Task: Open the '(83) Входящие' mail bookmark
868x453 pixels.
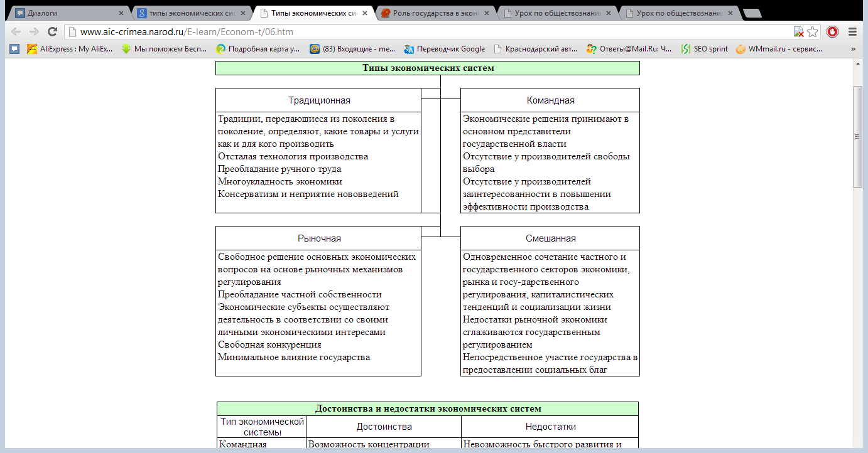Action: click(x=352, y=49)
